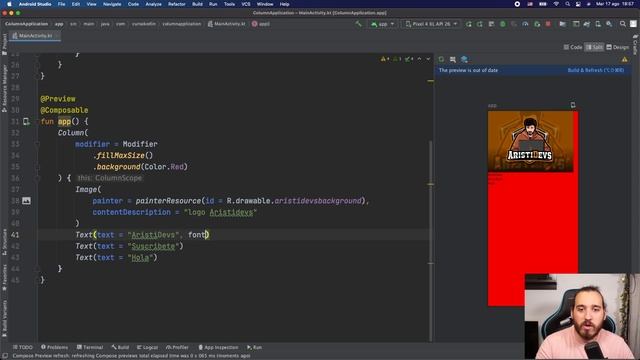Click the editor vertical scrollbar

click(x=430, y=241)
